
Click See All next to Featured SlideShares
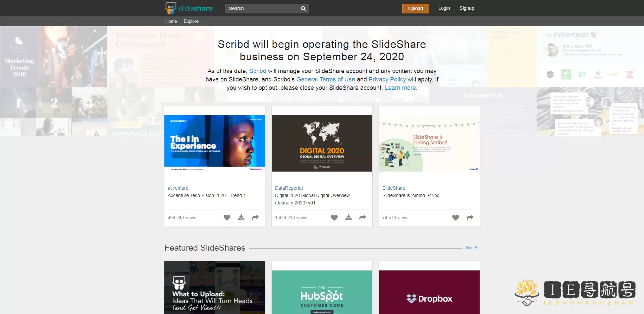[472, 248]
